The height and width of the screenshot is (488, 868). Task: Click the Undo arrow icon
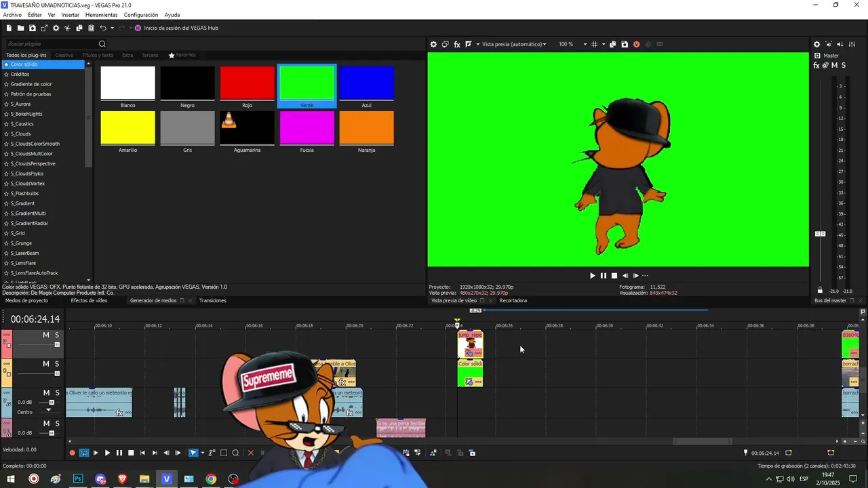click(x=103, y=28)
